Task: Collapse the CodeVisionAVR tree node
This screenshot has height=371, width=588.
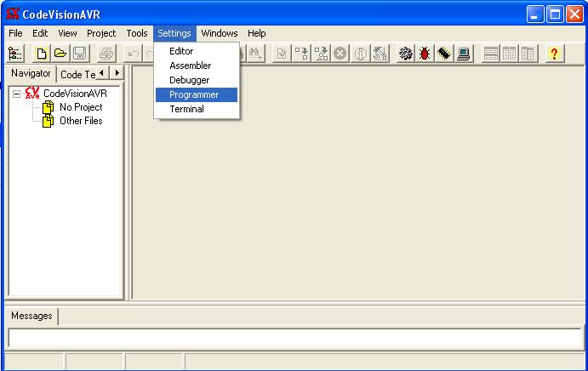Action: (x=16, y=94)
